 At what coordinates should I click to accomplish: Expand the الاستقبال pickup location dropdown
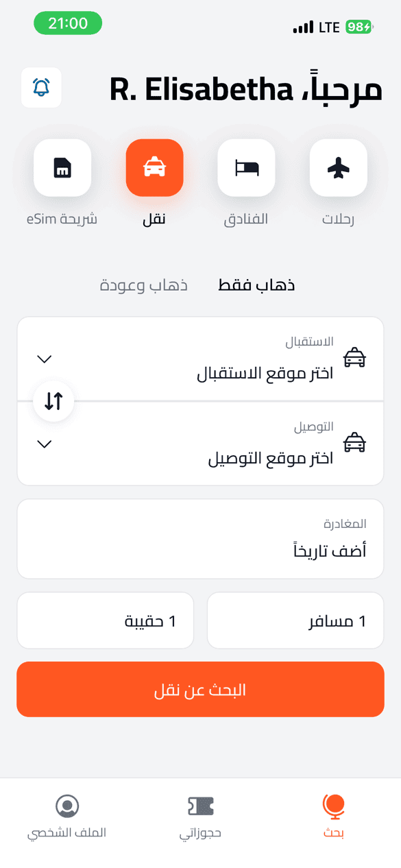(x=44, y=359)
